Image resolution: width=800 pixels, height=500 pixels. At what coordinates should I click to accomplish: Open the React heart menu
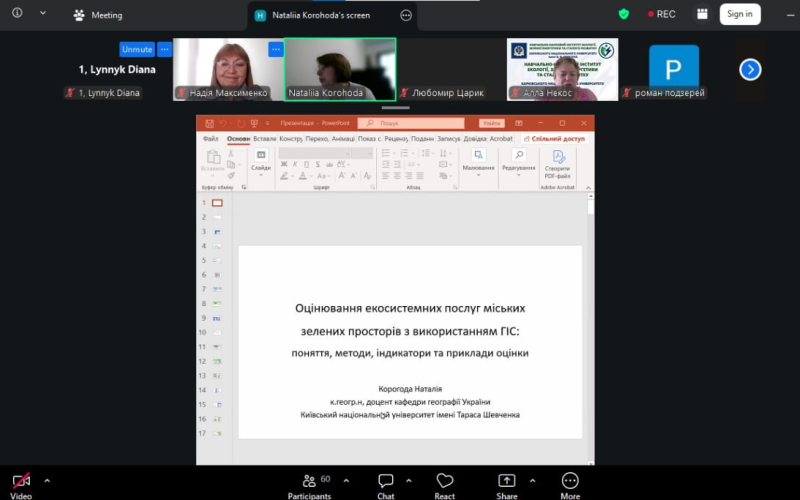pyautogui.click(x=444, y=486)
